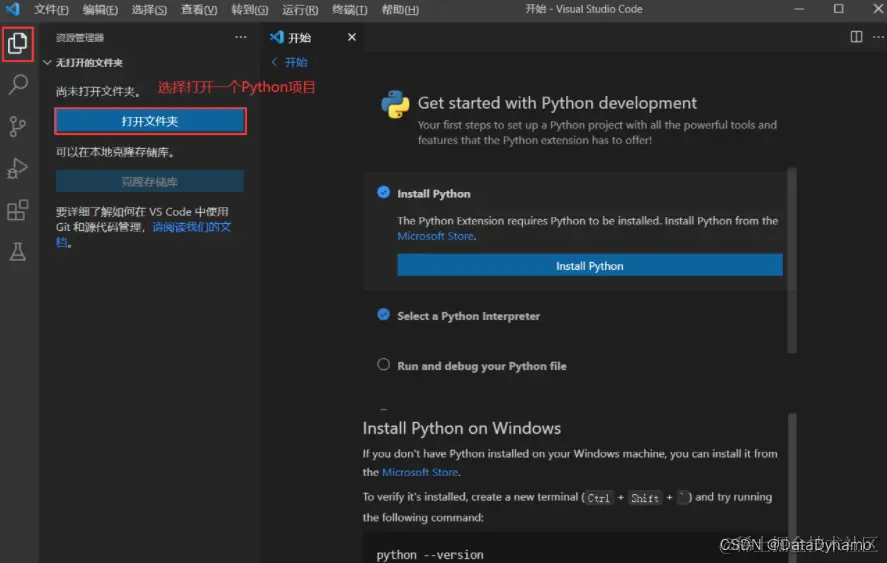Toggle Select a Python Interpreter step checkmark

pyautogui.click(x=383, y=315)
